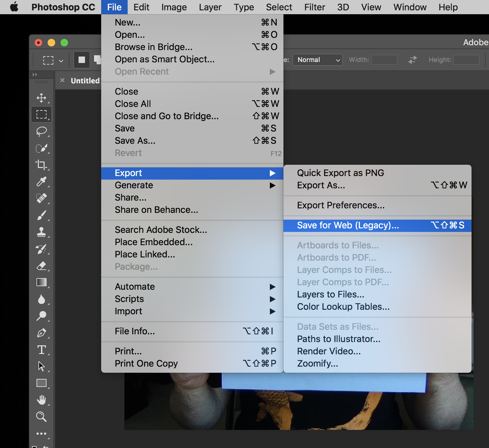Open the Normal blending mode dropdown
This screenshot has width=489, height=448.
click(317, 60)
